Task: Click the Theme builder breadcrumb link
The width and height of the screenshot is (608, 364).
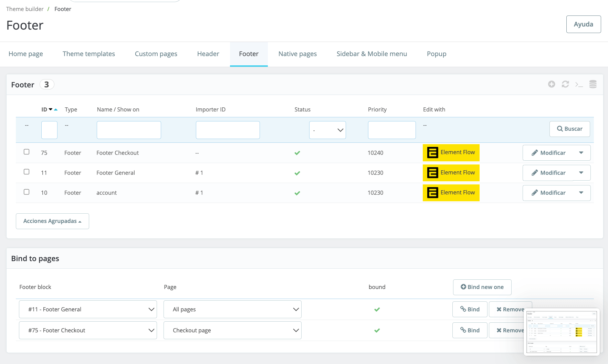Action: 25,9
